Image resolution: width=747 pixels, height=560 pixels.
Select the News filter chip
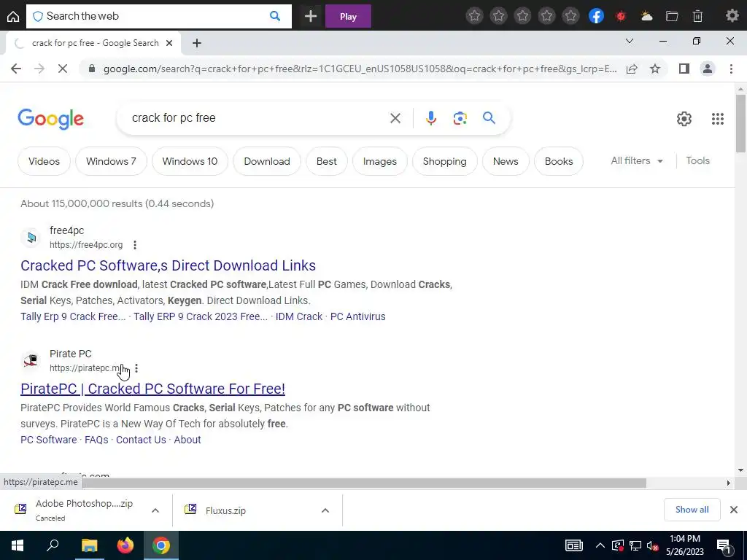[x=506, y=161]
